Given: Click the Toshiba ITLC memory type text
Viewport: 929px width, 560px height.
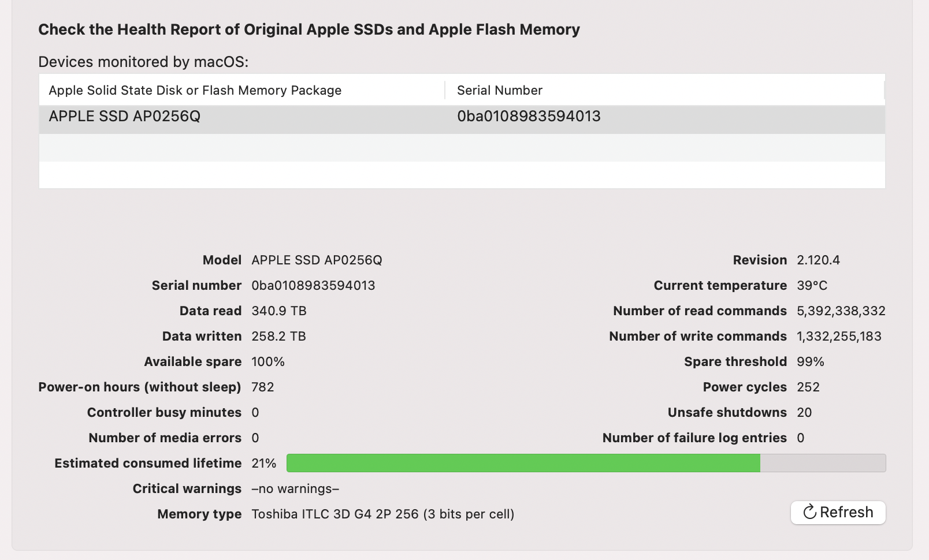Looking at the screenshot, I should pyautogui.click(x=382, y=514).
